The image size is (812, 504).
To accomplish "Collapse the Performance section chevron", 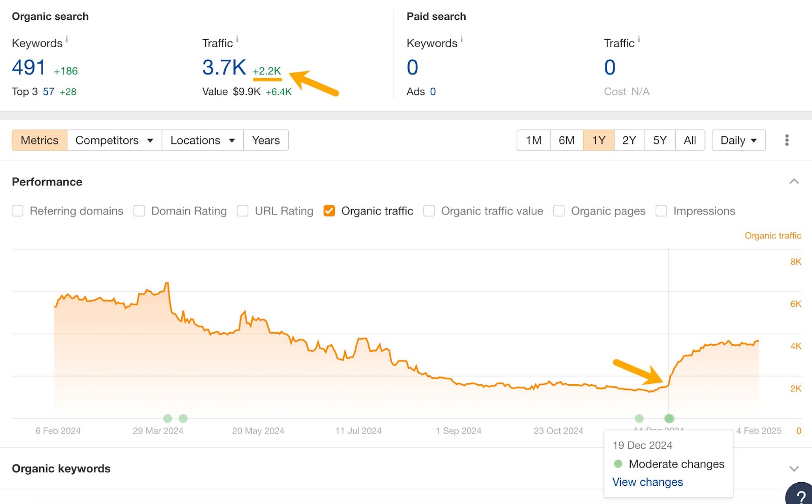I will click(x=794, y=181).
